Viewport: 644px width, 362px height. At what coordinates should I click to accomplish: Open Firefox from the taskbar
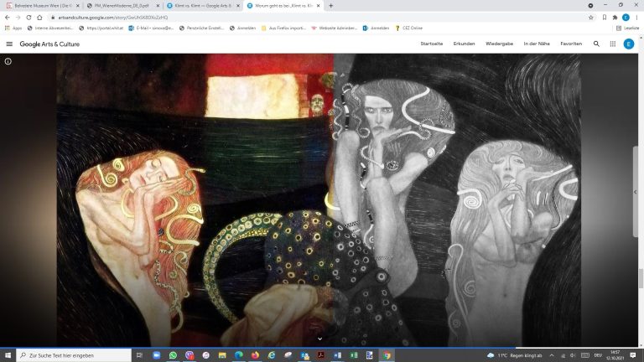point(255,355)
